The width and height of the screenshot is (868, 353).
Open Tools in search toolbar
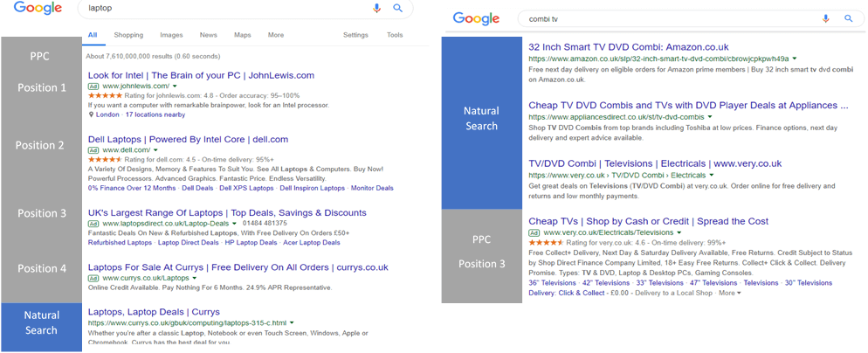[395, 35]
